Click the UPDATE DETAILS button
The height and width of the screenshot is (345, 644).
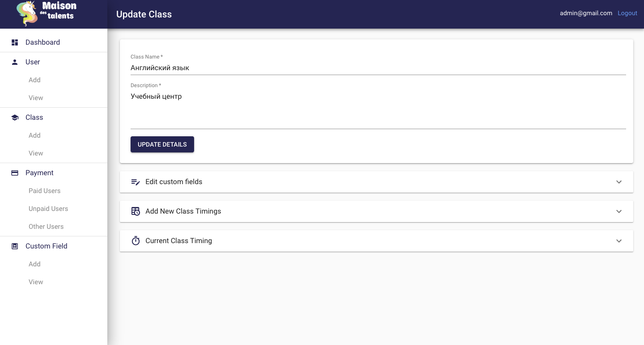(x=162, y=144)
